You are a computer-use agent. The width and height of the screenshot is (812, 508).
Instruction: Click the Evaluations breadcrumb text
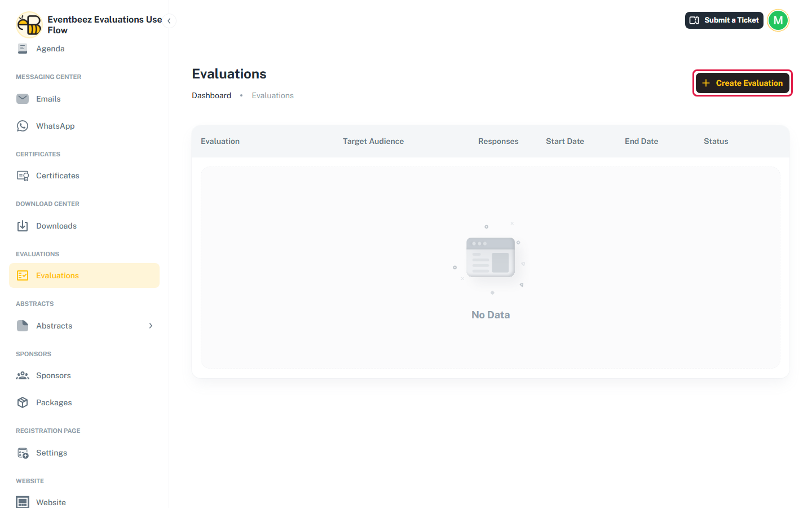click(273, 95)
